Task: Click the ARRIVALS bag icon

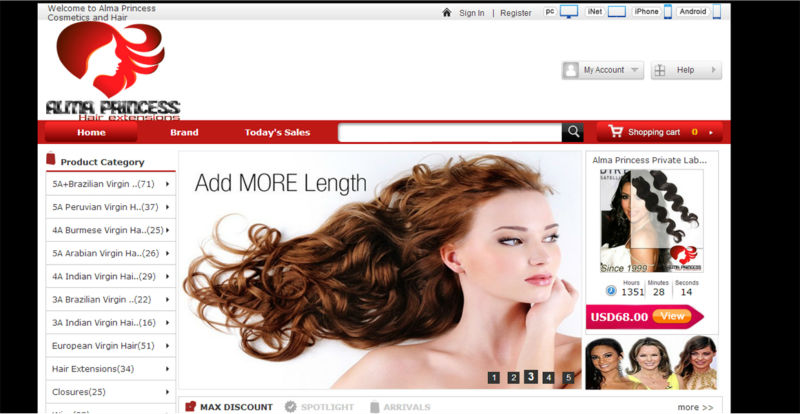Action: pos(374,406)
